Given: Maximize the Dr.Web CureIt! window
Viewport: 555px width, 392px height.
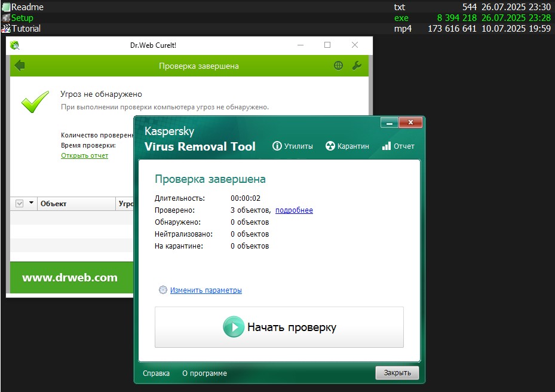Looking at the screenshot, I should coord(327,45).
